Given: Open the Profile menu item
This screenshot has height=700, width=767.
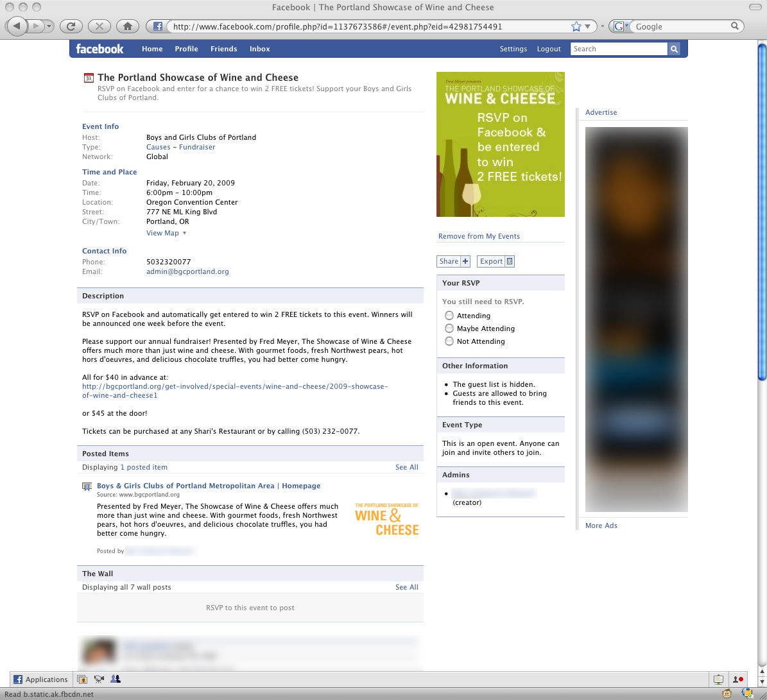Looking at the screenshot, I should (x=186, y=49).
